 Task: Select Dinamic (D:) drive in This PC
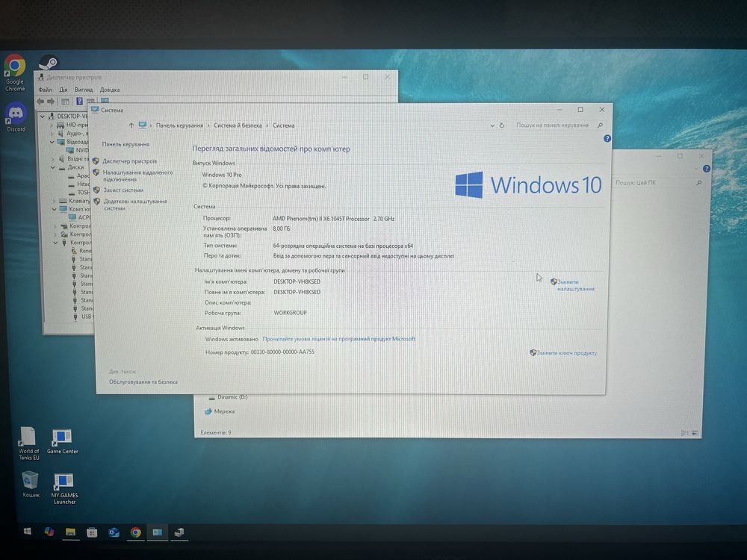[x=228, y=397]
